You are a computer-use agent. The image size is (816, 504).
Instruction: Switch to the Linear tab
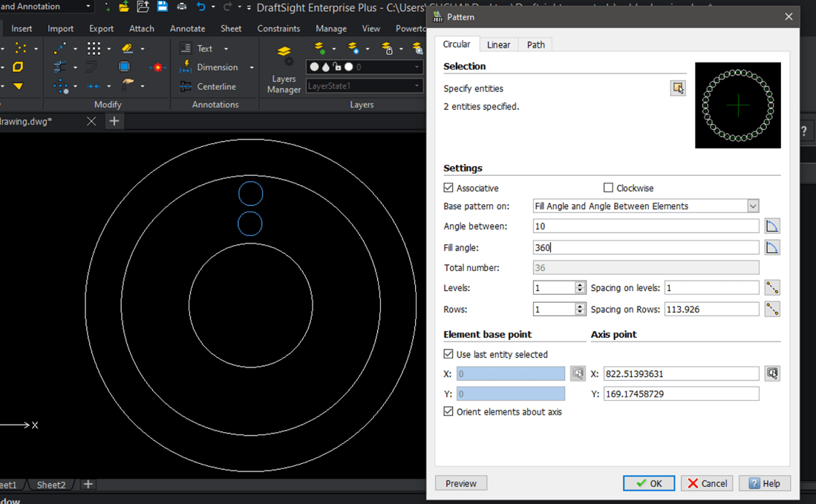click(498, 45)
